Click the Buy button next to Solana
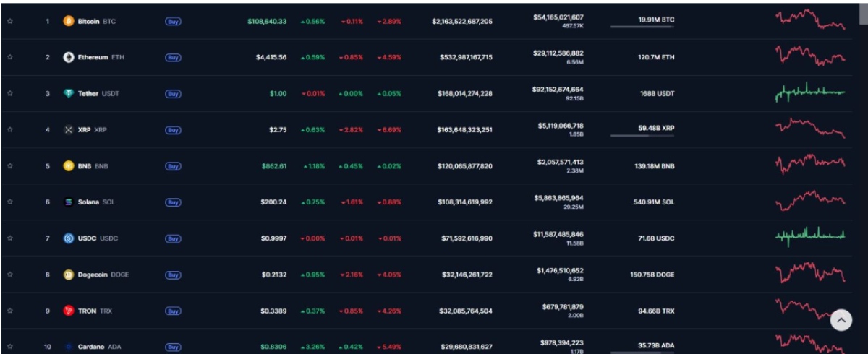Image resolution: width=868 pixels, height=354 pixels. click(173, 202)
